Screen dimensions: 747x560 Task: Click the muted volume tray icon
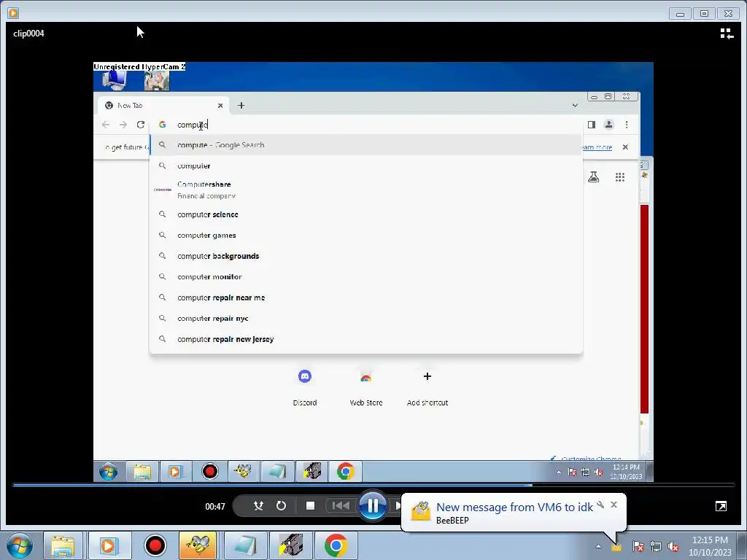click(x=673, y=546)
